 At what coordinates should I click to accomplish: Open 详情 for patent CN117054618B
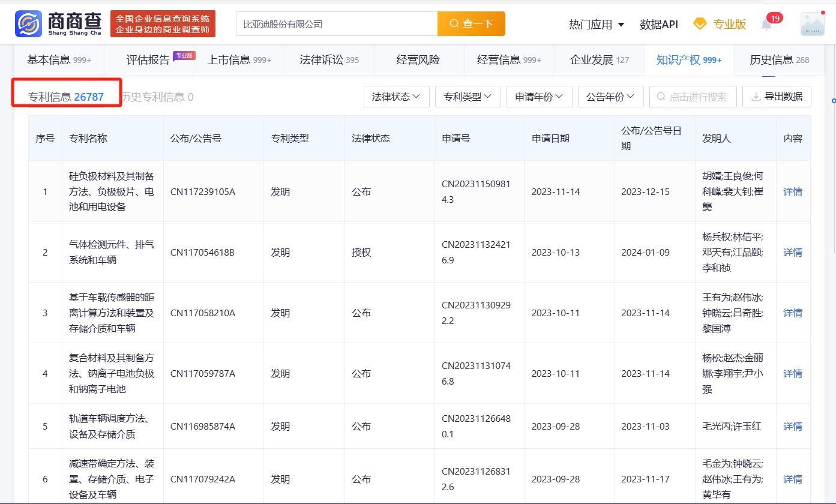click(x=793, y=253)
